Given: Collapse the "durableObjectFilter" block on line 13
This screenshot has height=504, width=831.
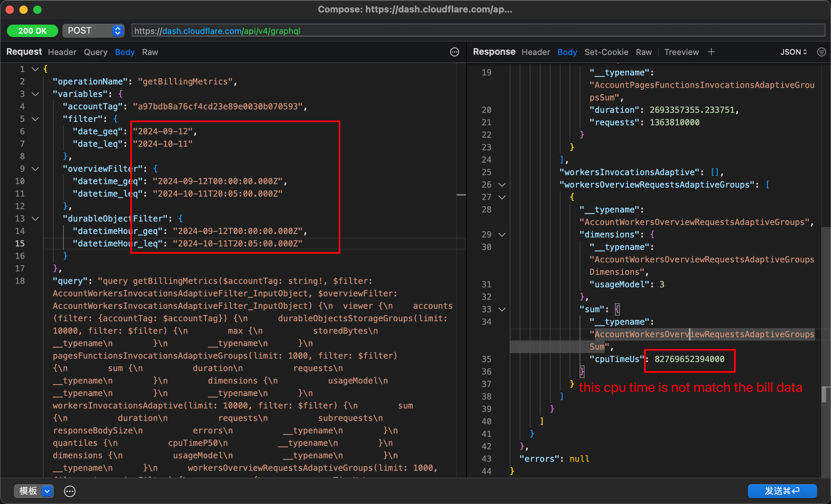Looking at the screenshot, I should (x=35, y=218).
